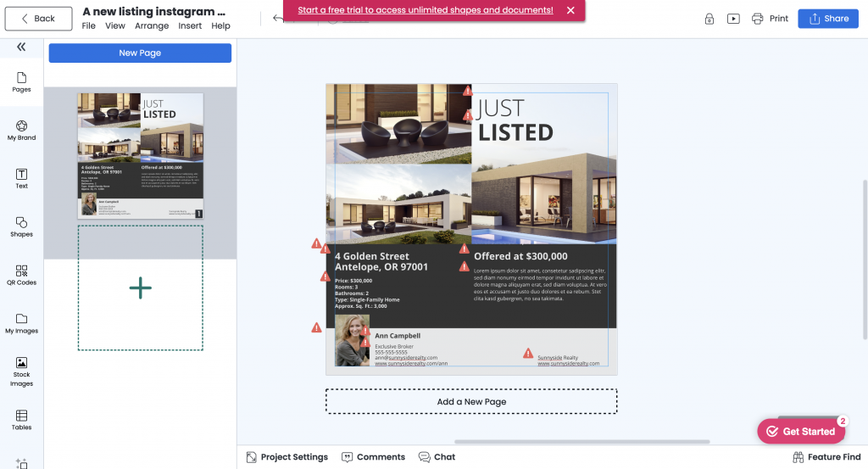The height and width of the screenshot is (469, 868).
Task: Open the Tables panel
Action: coord(21,420)
